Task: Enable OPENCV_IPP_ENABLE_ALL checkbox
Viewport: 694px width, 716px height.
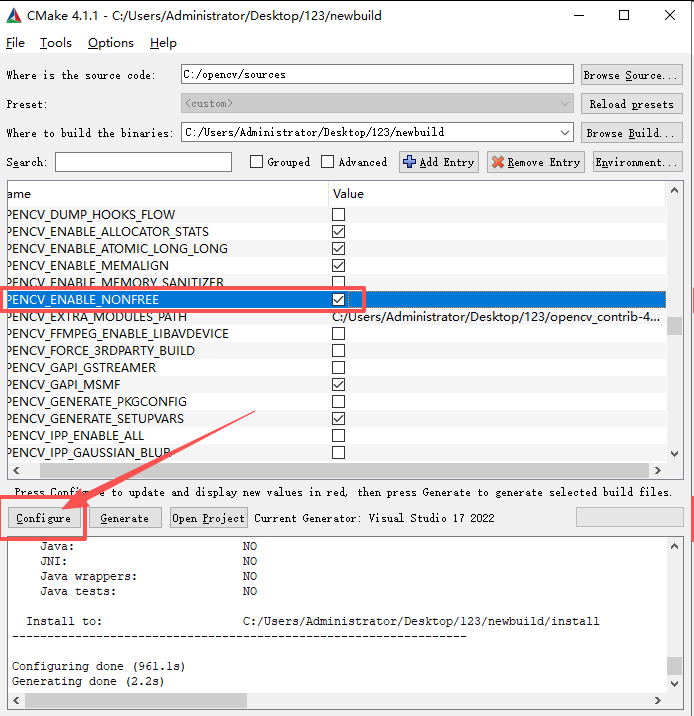Action: (338, 436)
